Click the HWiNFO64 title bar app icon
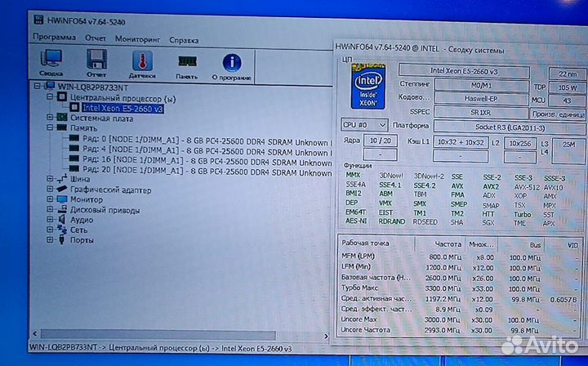Screen dimensions: 588x366 [38, 20]
